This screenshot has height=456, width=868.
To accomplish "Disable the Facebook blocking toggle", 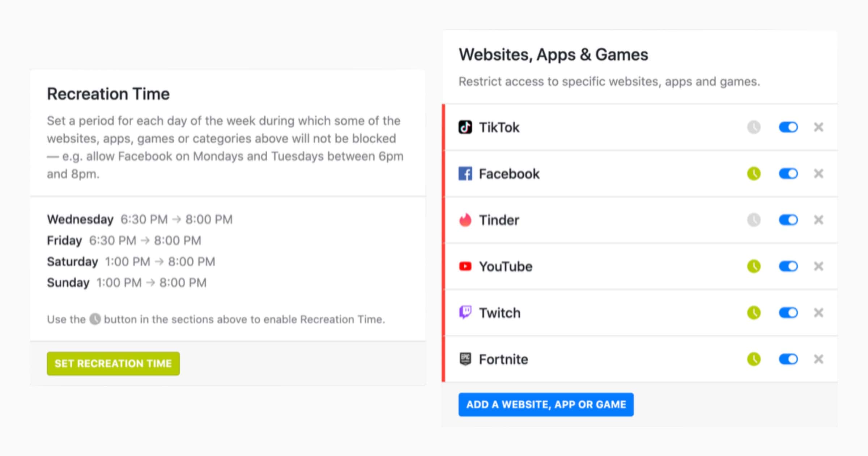I will click(x=788, y=174).
